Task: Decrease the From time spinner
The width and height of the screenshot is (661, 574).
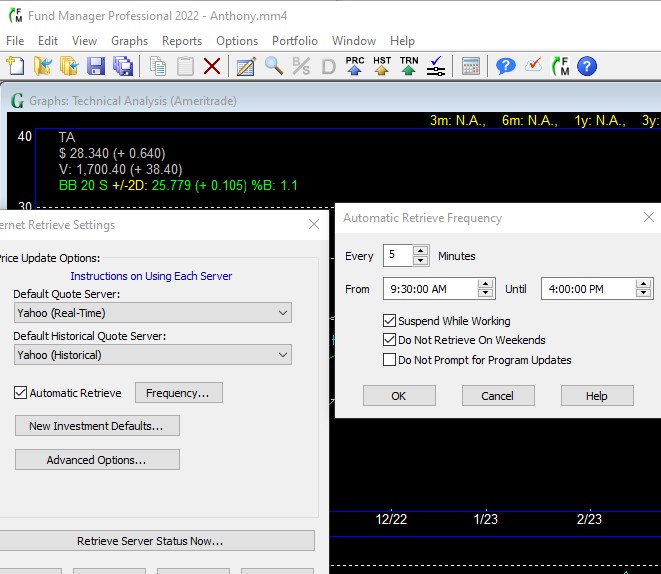Action: click(x=486, y=293)
